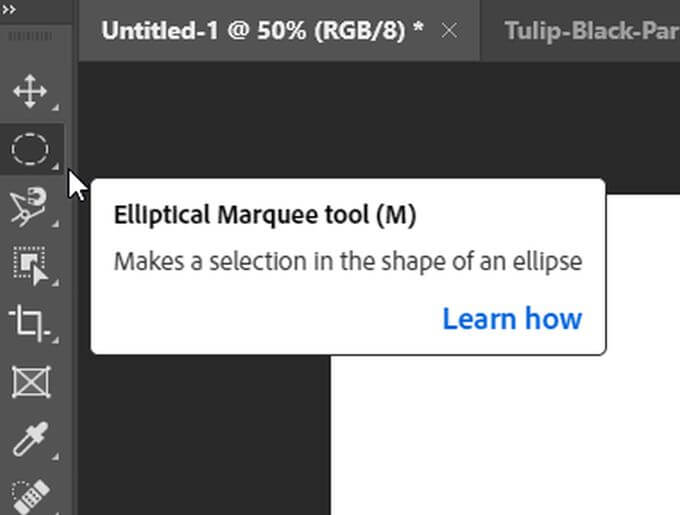
Task: Open the Move tool's corner flyout triangle
Action: 54,107
